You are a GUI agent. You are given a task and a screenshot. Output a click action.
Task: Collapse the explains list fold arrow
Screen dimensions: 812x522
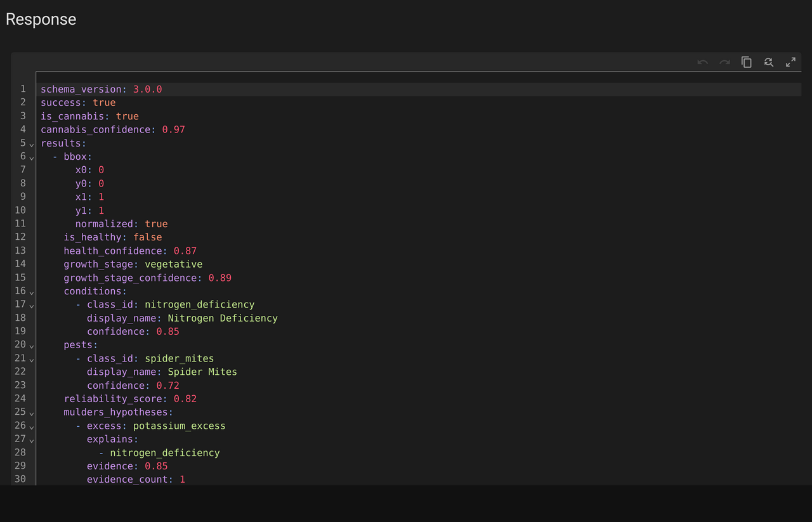(x=32, y=440)
